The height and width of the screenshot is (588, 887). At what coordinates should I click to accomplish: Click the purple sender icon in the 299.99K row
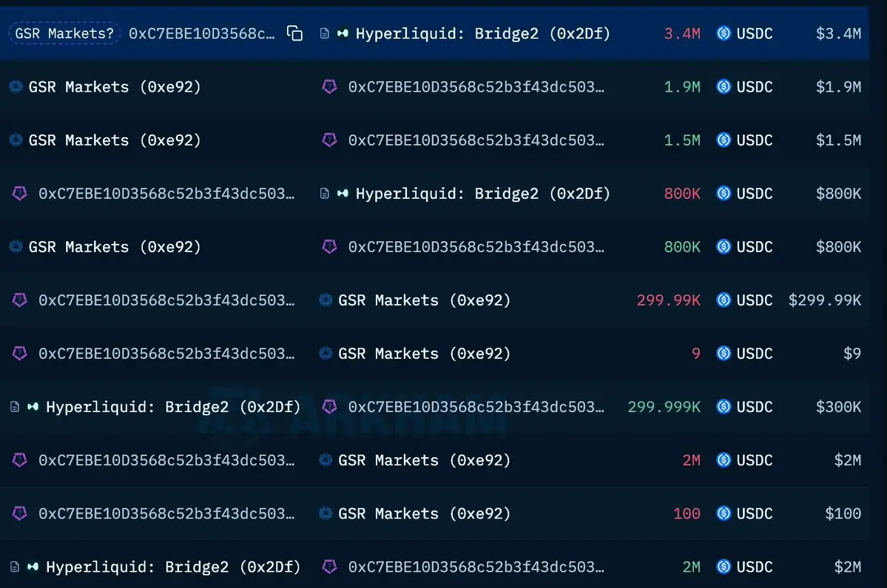[x=20, y=300]
